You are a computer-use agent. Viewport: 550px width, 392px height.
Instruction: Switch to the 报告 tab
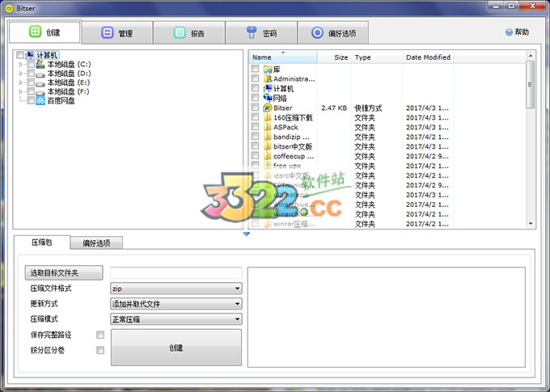[189, 32]
